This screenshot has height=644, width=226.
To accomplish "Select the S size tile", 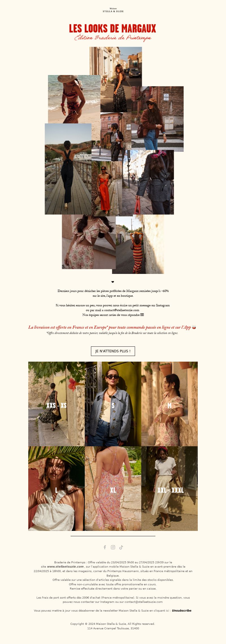I will click(x=113, y=404).
